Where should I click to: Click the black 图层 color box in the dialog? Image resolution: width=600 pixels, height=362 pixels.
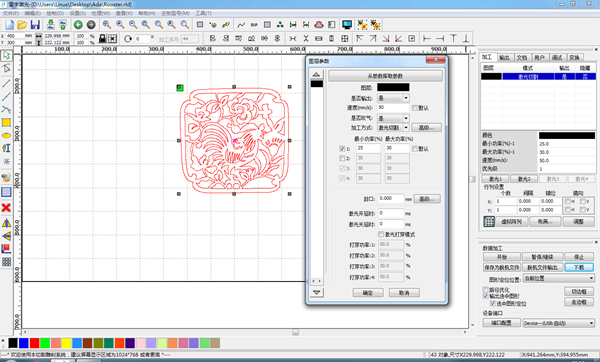393,87
